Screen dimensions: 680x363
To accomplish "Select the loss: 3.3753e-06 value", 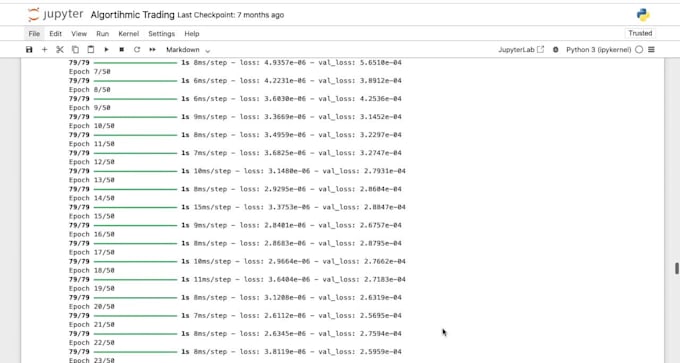I will [x=277, y=207].
